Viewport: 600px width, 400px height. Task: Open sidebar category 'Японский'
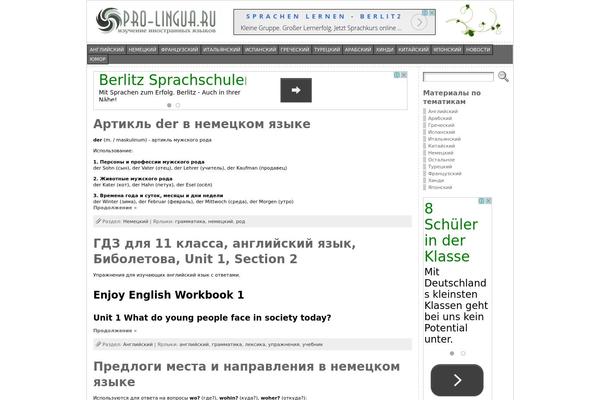[440, 187]
